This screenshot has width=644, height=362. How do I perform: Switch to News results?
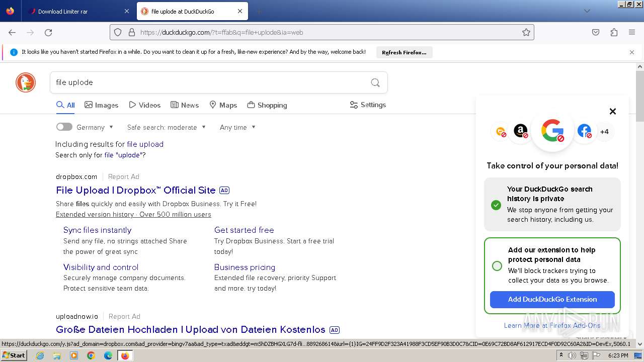pos(185,105)
